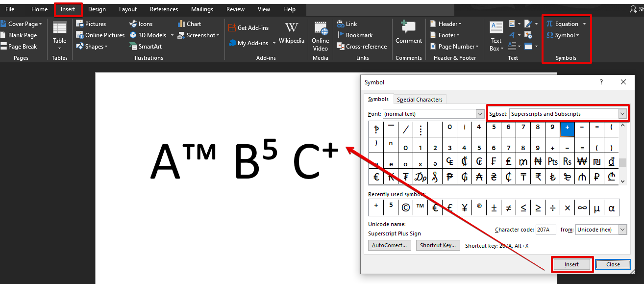Open the Wikipedia add-in
The height and width of the screenshot is (284, 644).
click(292, 33)
